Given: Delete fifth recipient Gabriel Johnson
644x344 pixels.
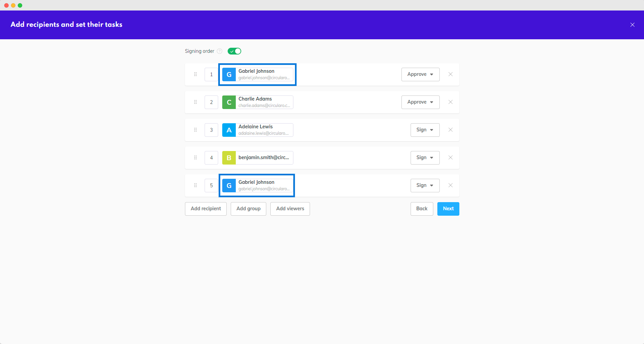Looking at the screenshot, I should (x=450, y=185).
